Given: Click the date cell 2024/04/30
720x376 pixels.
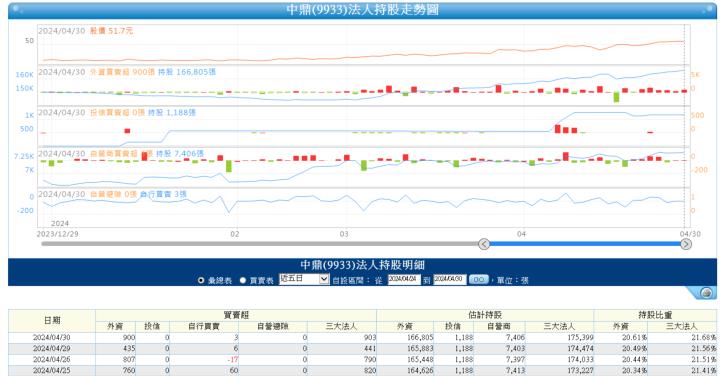Looking at the screenshot, I should 51,337.
